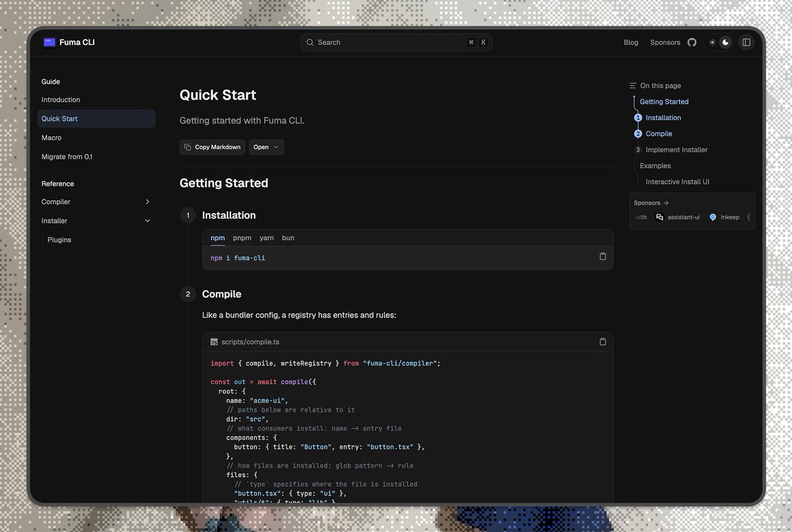Click the Copy Markdown button
792x532 pixels.
[x=213, y=147]
